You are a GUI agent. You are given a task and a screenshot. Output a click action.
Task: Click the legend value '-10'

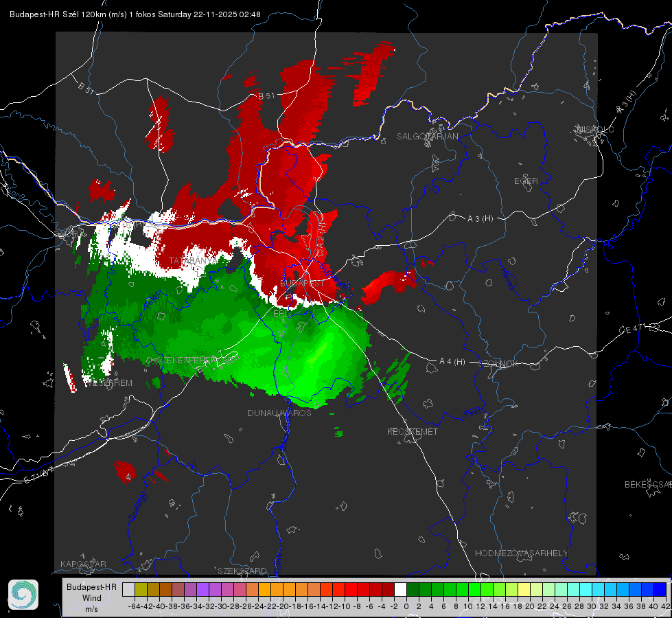coord(344,606)
